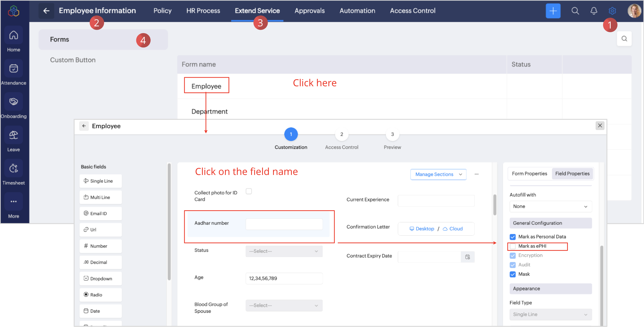Open the Autofill with dropdown
644x327 pixels.
[551, 207]
